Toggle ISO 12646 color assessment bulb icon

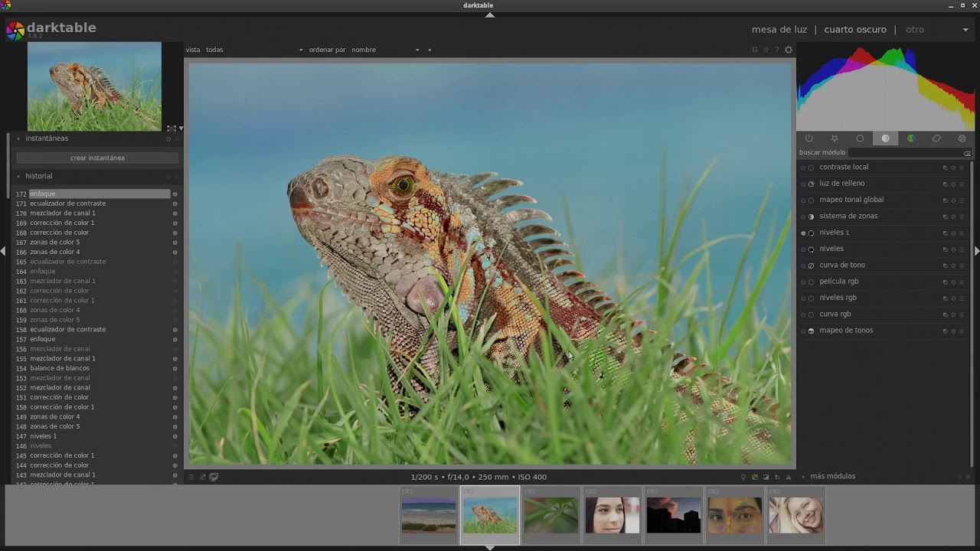pos(743,477)
